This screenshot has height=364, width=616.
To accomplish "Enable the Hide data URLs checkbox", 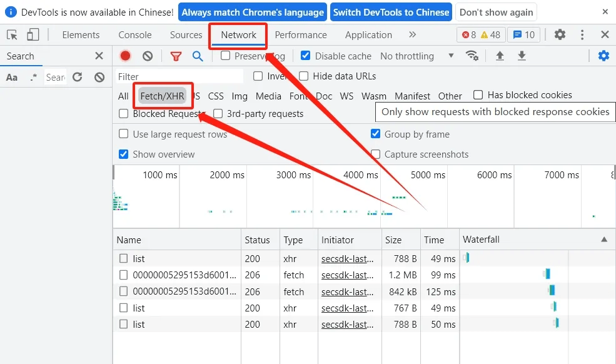I will click(304, 76).
